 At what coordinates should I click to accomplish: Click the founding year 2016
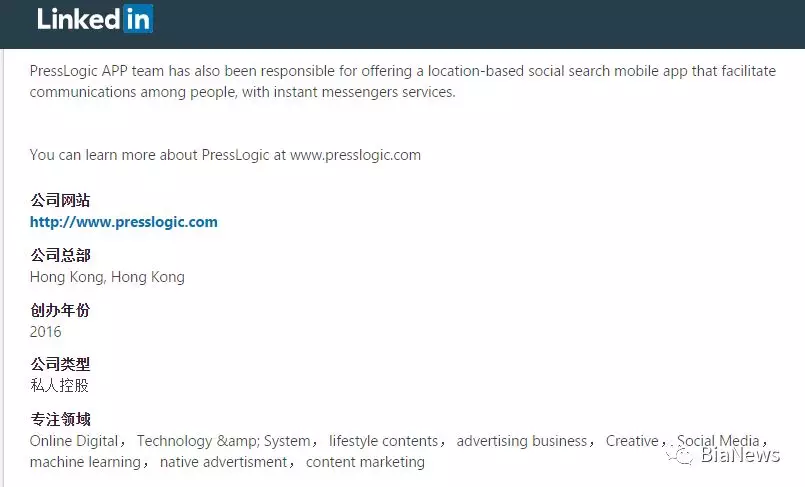(x=46, y=332)
